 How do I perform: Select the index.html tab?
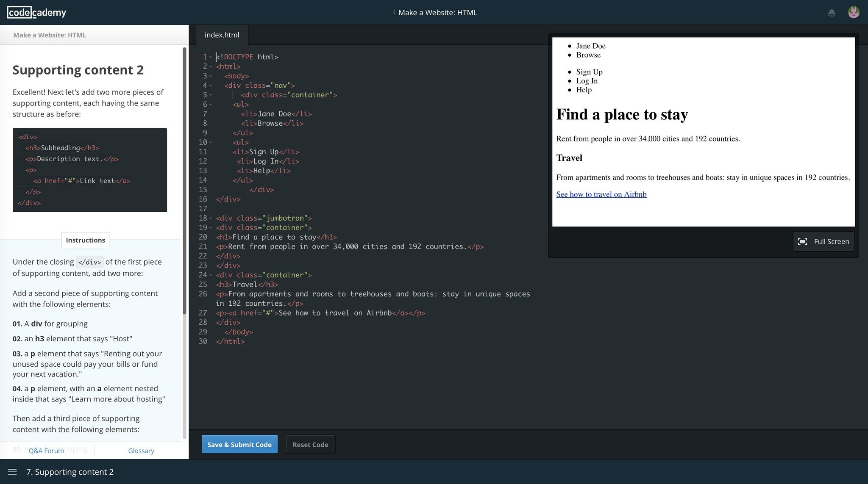tap(222, 35)
